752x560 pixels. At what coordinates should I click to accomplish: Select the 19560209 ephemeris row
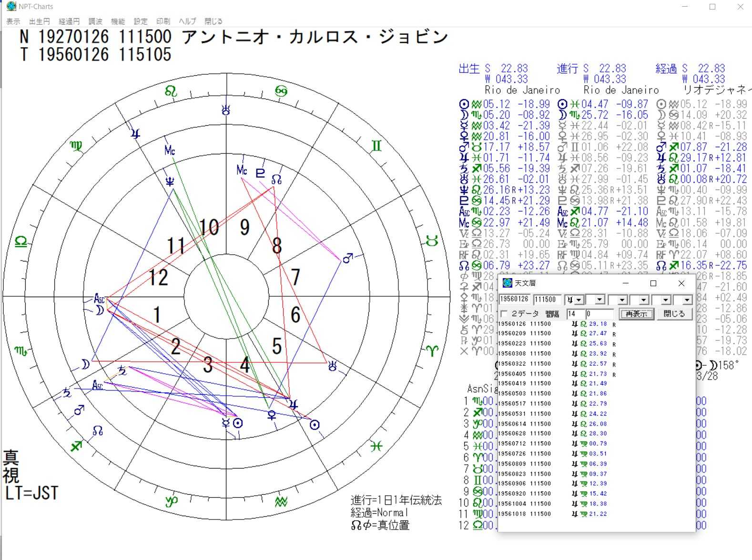click(x=557, y=333)
